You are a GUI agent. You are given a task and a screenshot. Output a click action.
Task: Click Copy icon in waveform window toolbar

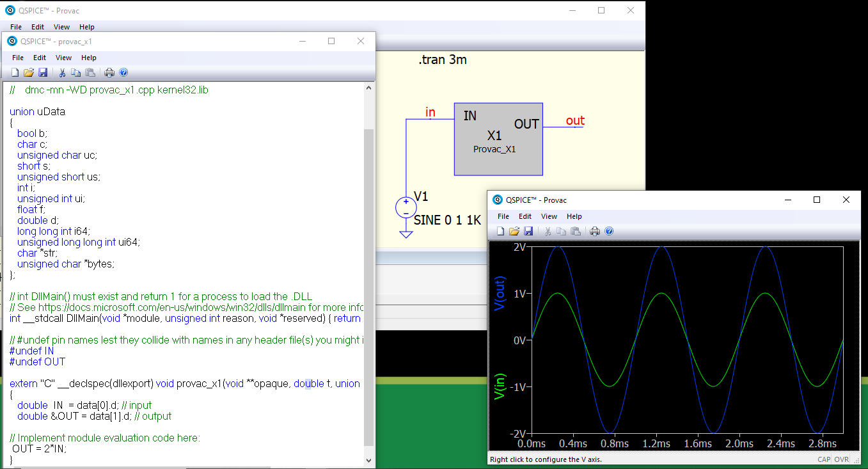(x=562, y=231)
